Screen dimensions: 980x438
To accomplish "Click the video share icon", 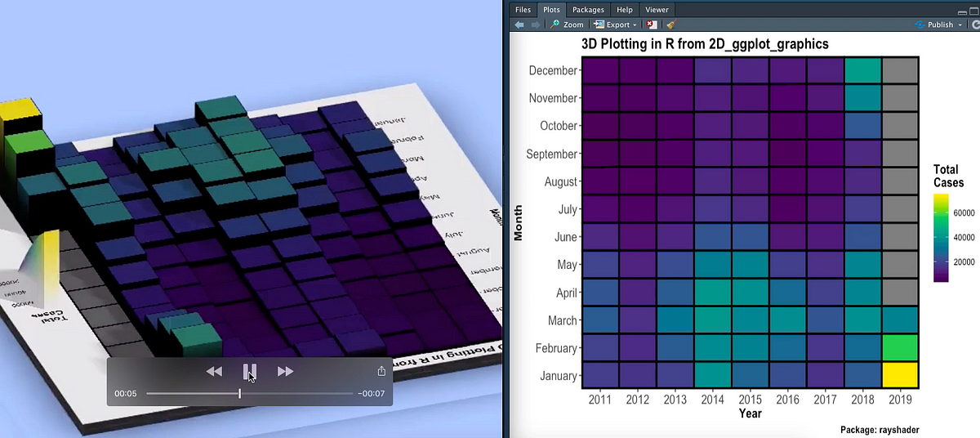I will pyautogui.click(x=381, y=371).
